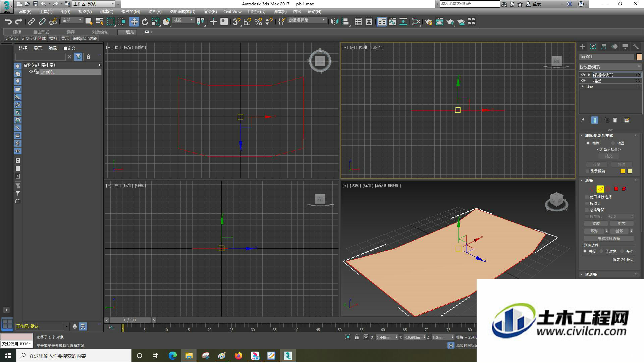Open the 修改器列表 dropdown
The width and height of the screenshot is (644, 363).
610,67
